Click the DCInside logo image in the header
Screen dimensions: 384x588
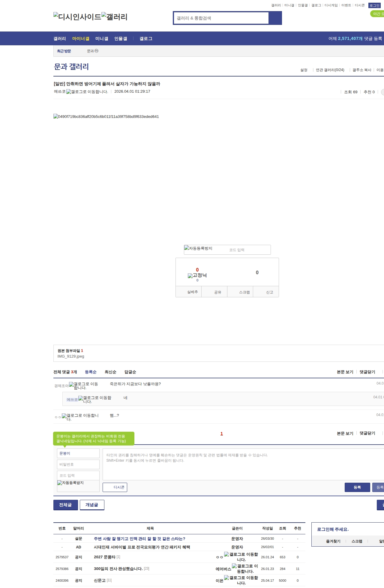pos(77,17)
